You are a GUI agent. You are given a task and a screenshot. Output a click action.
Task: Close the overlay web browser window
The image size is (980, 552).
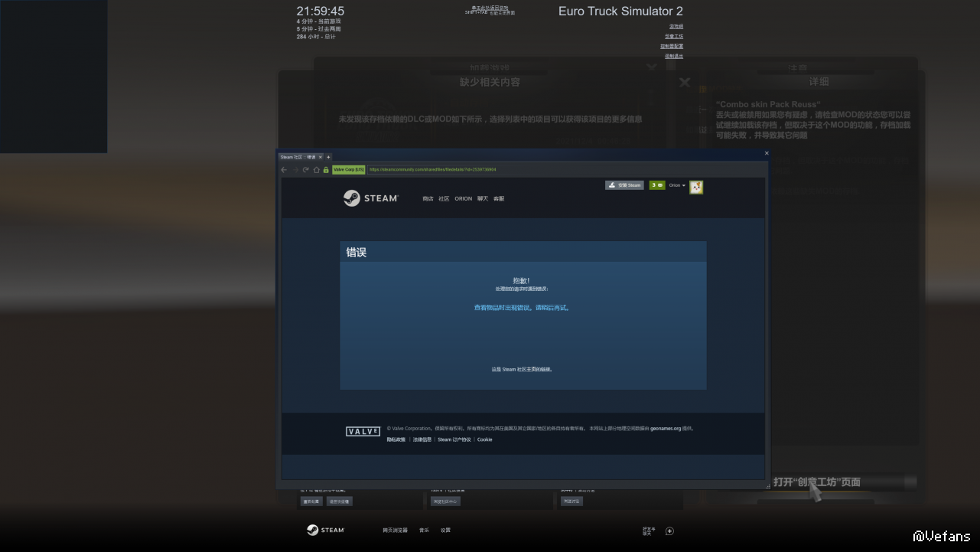point(767,153)
